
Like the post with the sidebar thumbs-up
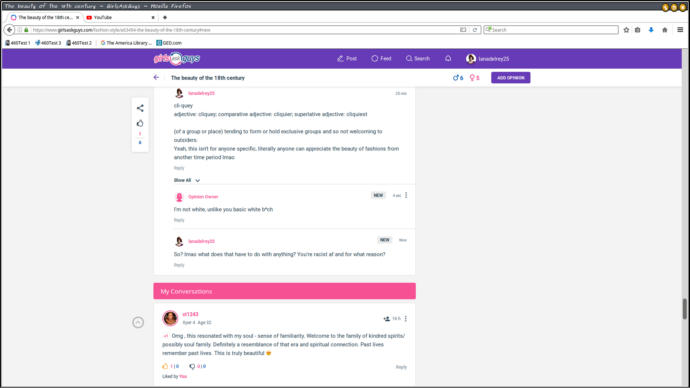coord(140,124)
